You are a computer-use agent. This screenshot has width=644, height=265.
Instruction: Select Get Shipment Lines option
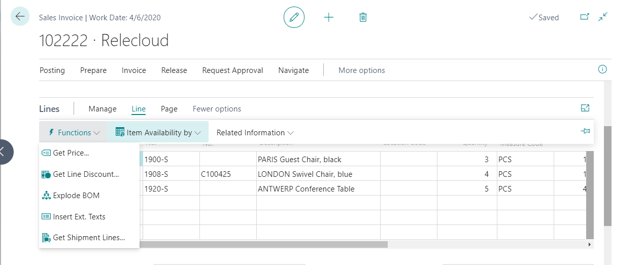click(88, 238)
